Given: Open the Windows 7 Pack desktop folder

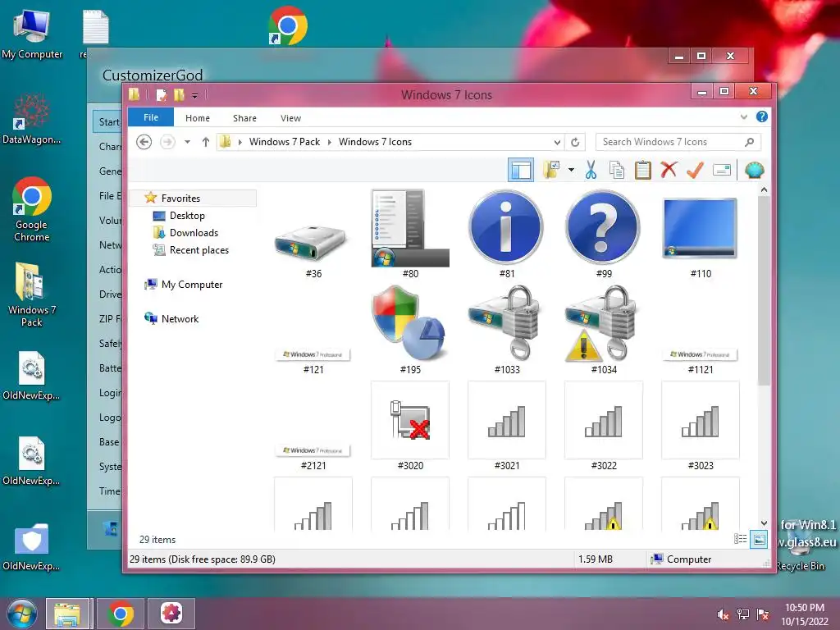Looking at the screenshot, I should (31, 294).
